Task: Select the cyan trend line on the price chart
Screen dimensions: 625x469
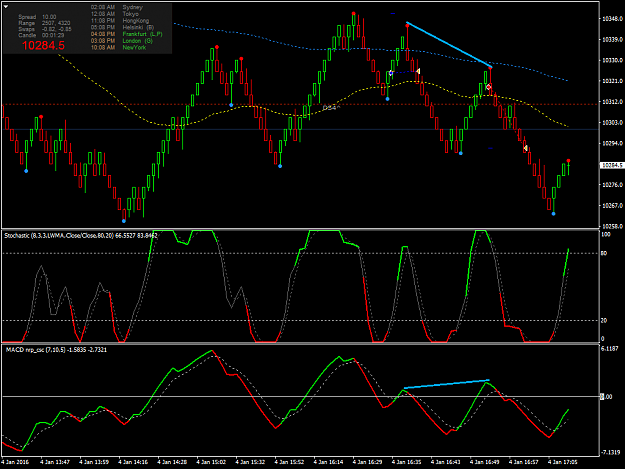Action: (x=449, y=44)
